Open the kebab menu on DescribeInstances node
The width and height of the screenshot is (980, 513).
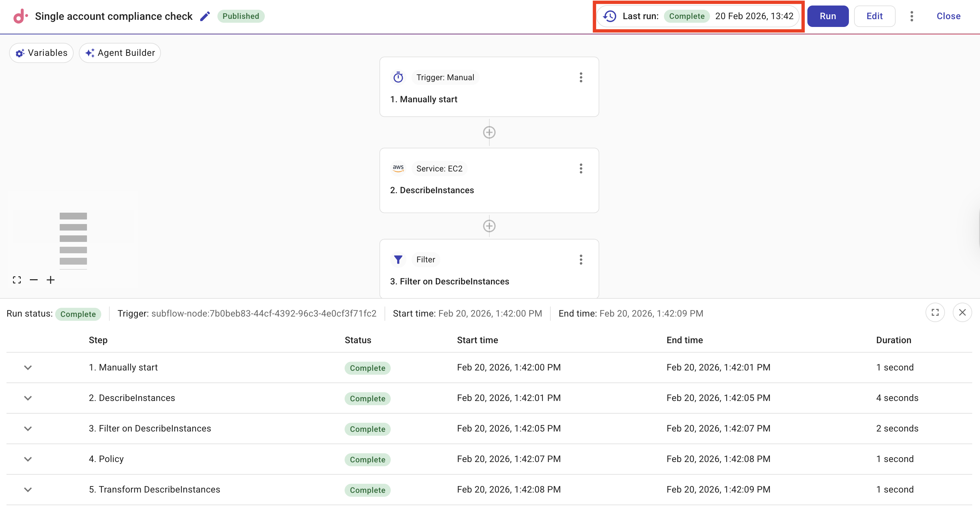click(x=581, y=168)
